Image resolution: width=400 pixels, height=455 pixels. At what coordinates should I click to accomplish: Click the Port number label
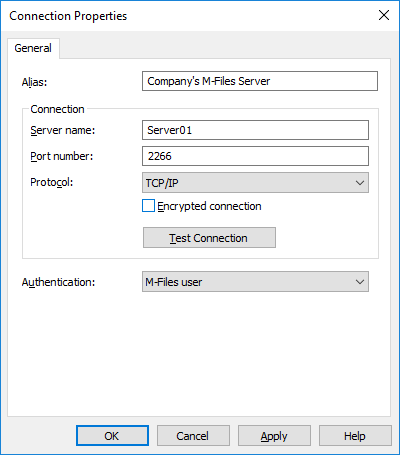tap(62, 156)
